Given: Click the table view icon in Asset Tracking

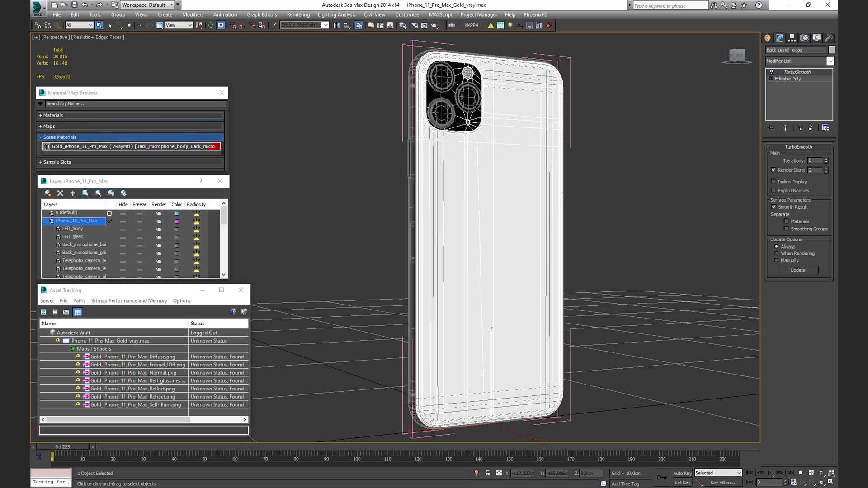Looking at the screenshot, I should [78, 312].
